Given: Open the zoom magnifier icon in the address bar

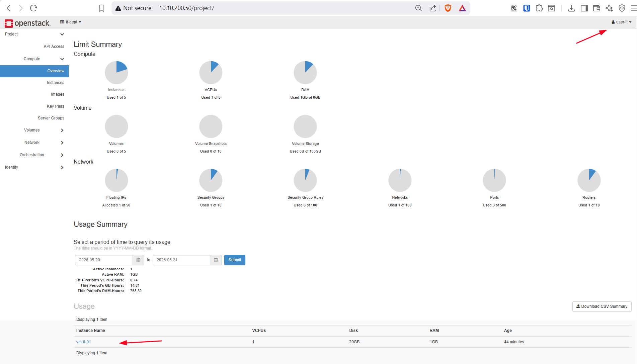Looking at the screenshot, I should pos(418,8).
